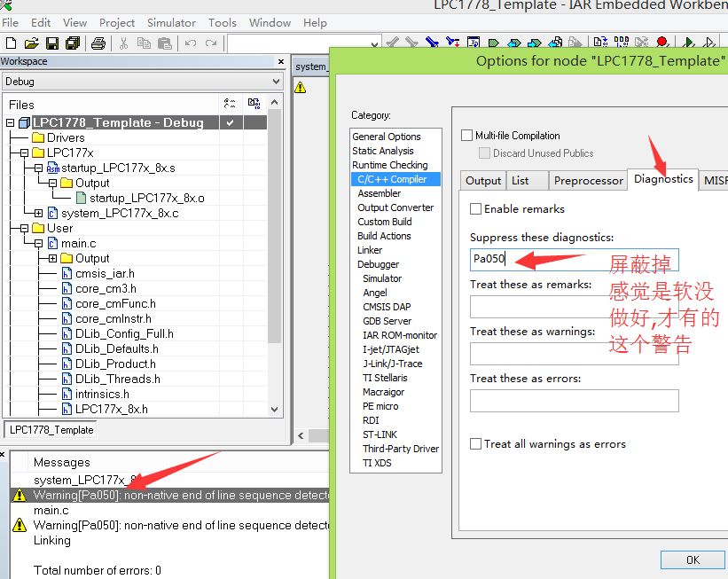Screen dimensions: 728x579
Task: Click the Redo toolbar icon
Action: (211, 43)
